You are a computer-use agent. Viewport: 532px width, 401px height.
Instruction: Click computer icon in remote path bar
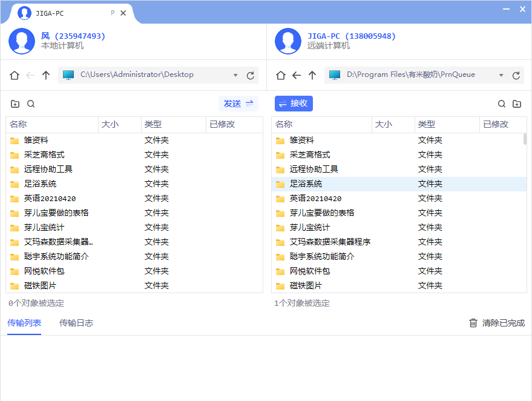click(335, 75)
